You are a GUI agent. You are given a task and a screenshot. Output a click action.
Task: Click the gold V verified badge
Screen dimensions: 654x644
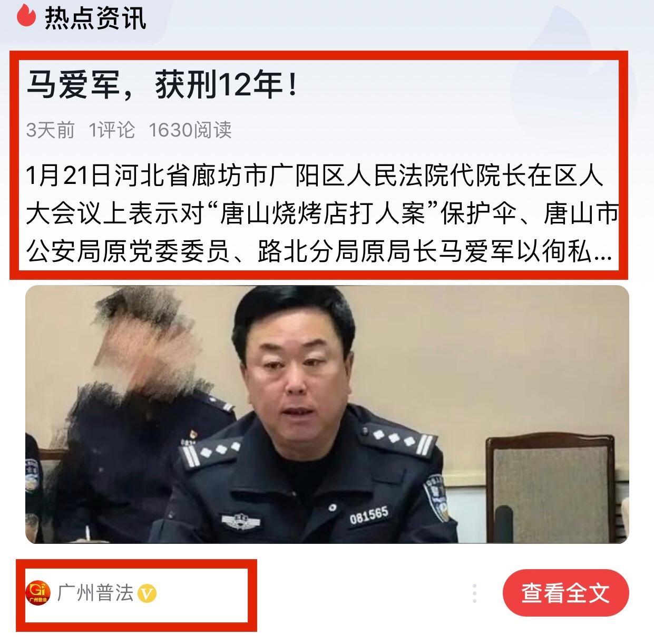[x=148, y=594]
